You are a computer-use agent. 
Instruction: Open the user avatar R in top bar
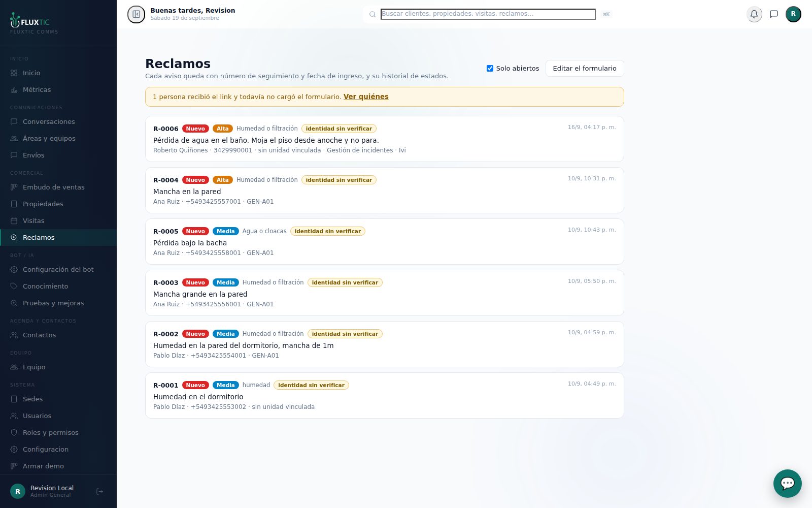pos(793,14)
